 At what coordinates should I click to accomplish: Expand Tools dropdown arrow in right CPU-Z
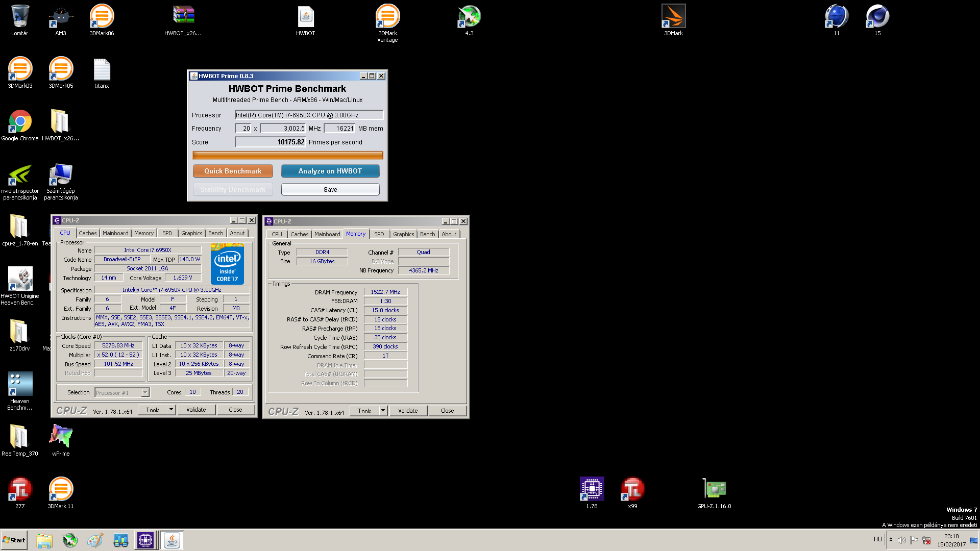[383, 411]
